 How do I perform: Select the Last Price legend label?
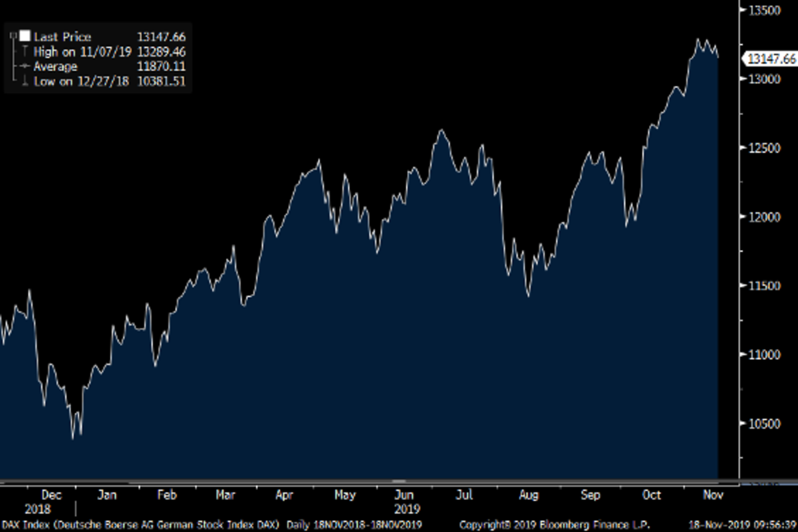tap(63, 37)
